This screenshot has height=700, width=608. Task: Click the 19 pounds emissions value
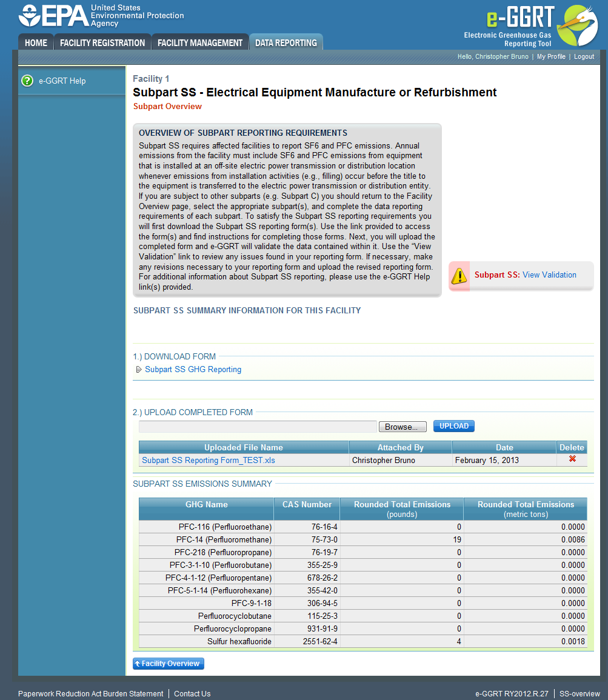pos(457,540)
